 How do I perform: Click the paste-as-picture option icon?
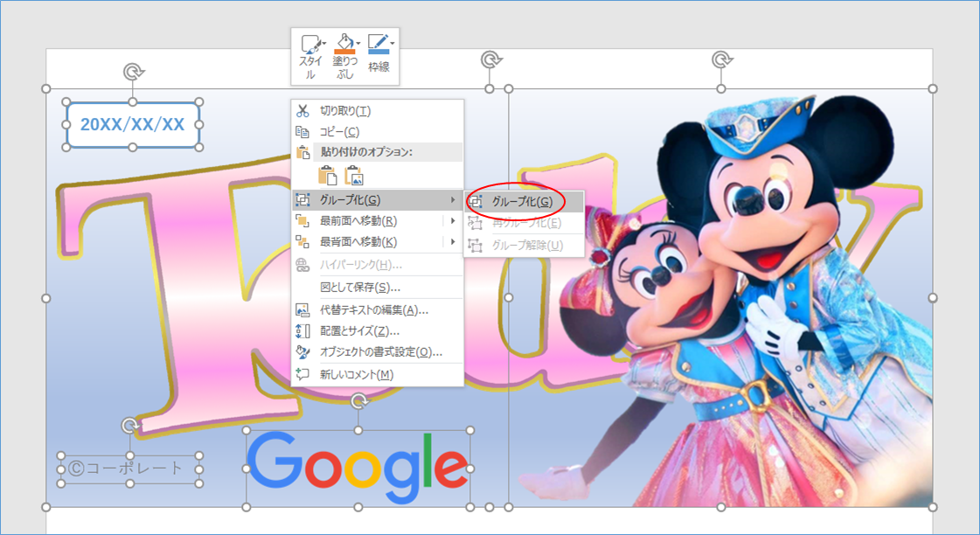(354, 176)
